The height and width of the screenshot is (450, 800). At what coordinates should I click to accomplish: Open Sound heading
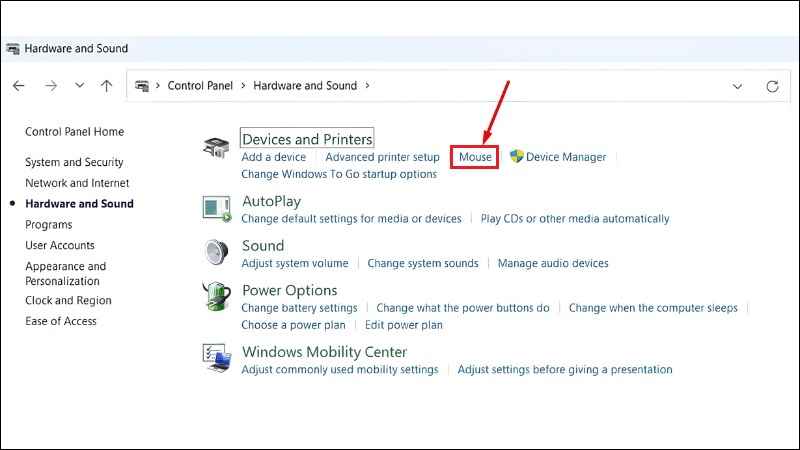pyautogui.click(x=263, y=246)
